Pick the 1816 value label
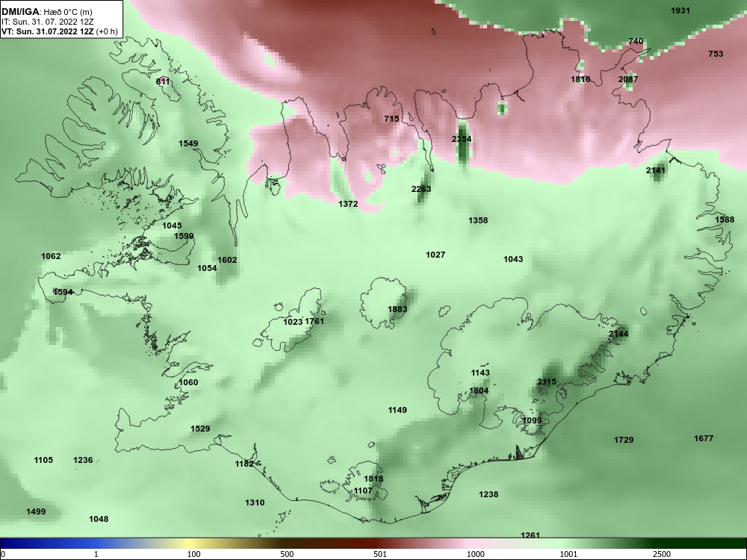 click(580, 79)
